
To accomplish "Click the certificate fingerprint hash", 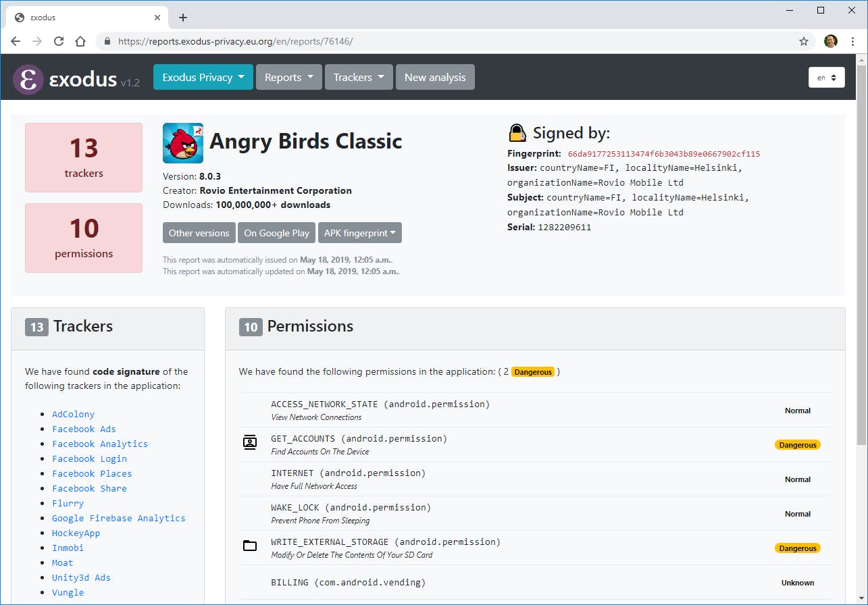I will (x=664, y=154).
